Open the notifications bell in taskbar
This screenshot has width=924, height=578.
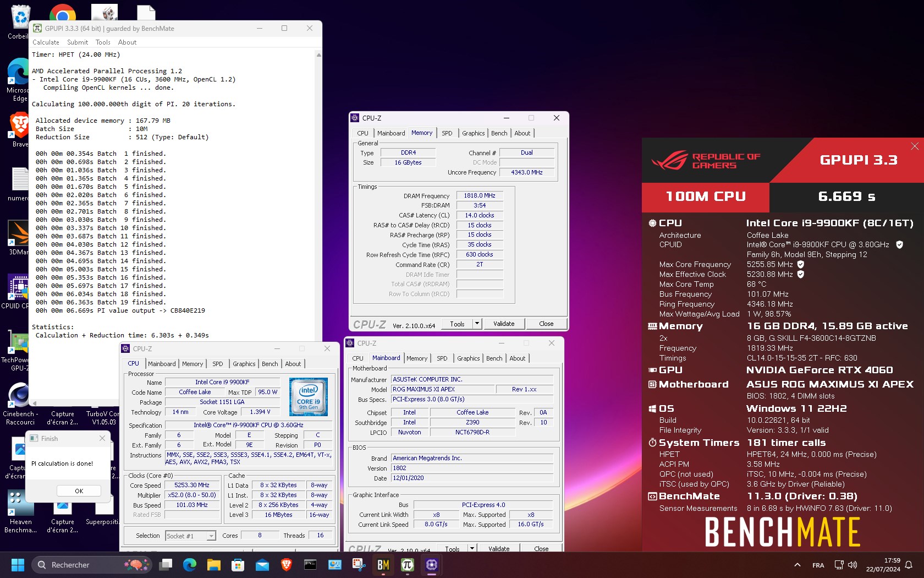pos(909,565)
